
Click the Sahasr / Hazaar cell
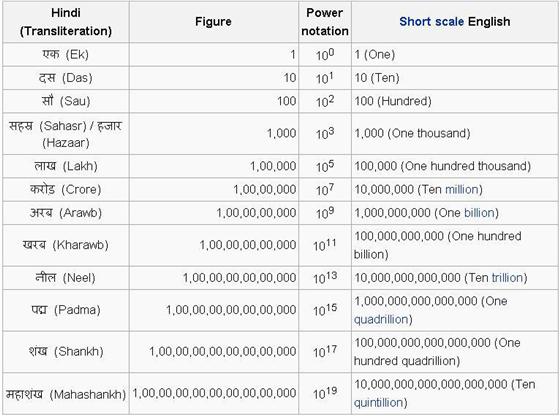(66, 134)
